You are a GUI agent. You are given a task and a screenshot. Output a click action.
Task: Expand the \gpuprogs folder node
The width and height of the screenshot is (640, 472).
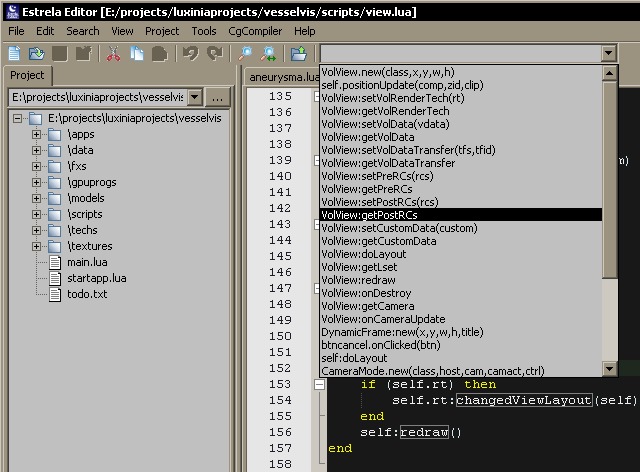(37, 182)
